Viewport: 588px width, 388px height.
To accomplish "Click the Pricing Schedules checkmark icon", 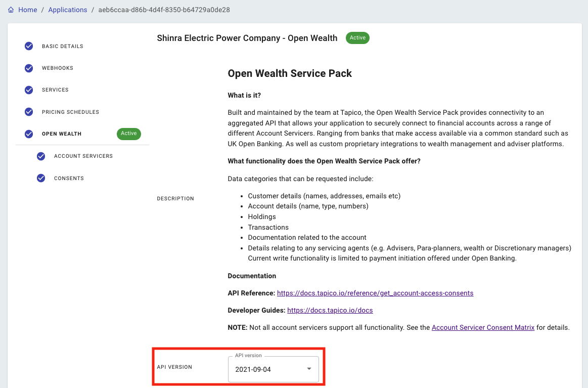I will coord(29,112).
